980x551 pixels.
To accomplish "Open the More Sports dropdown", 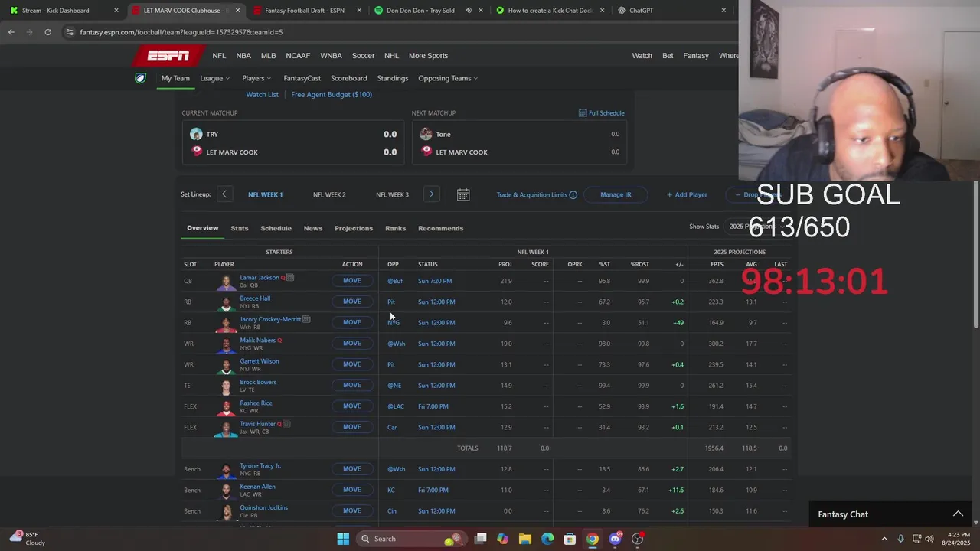I will pyautogui.click(x=428, y=56).
